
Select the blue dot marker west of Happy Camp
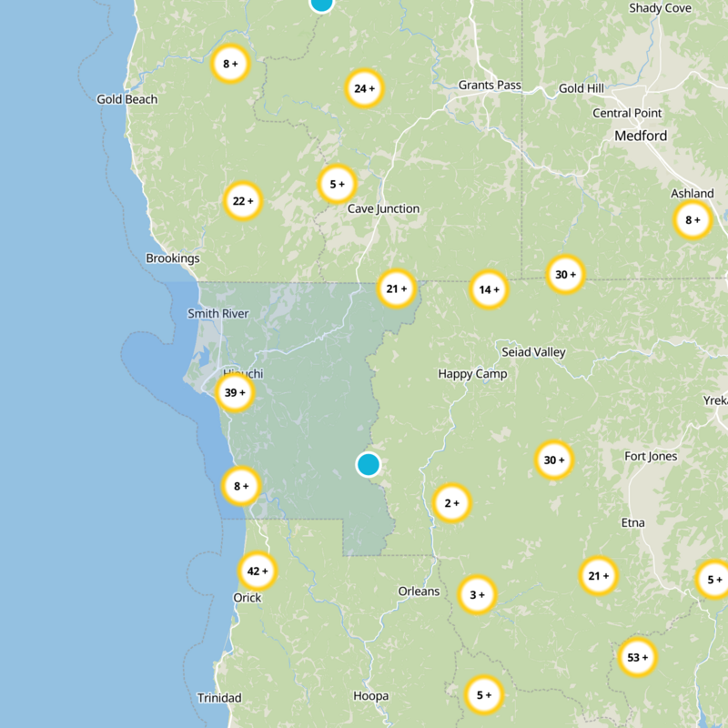369,464
